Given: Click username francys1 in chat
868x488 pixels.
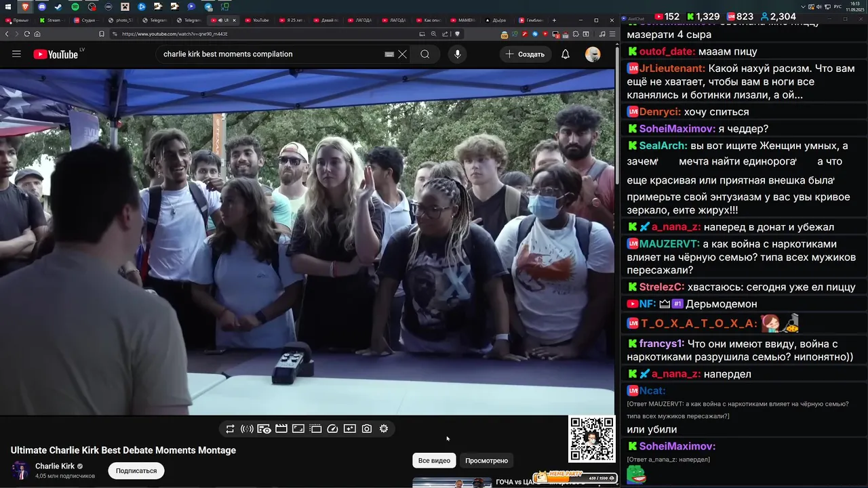Looking at the screenshot, I should pos(660,344).
